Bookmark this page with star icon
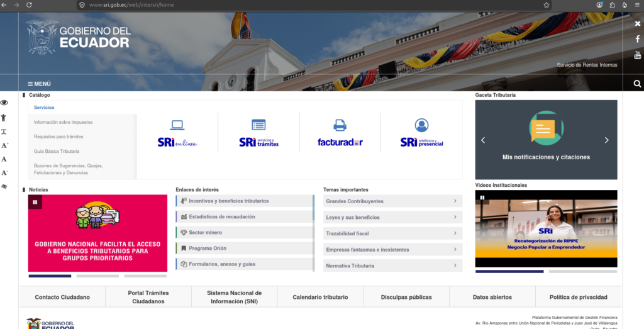Image resolution: width=644 pixels, height=329 pixels. (x=547, y=5)
